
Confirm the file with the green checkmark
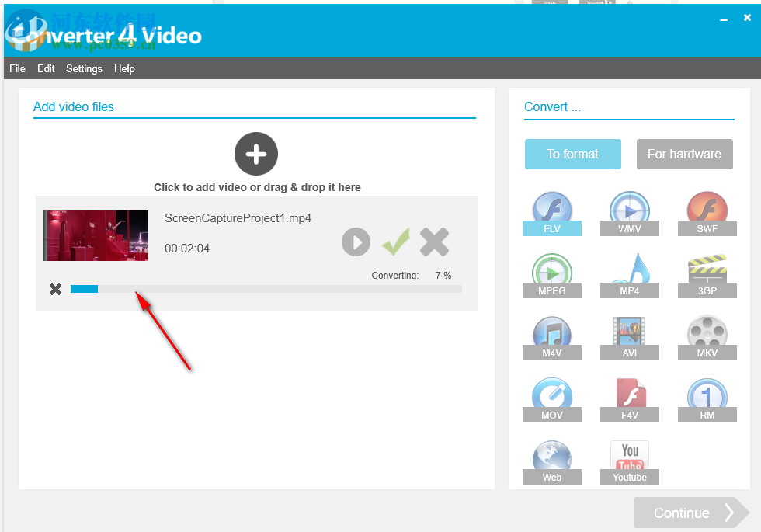[395, 242]
